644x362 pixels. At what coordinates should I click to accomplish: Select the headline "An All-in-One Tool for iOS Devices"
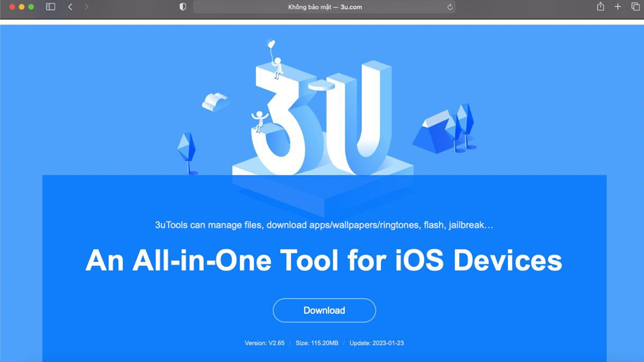coord(324,260)
